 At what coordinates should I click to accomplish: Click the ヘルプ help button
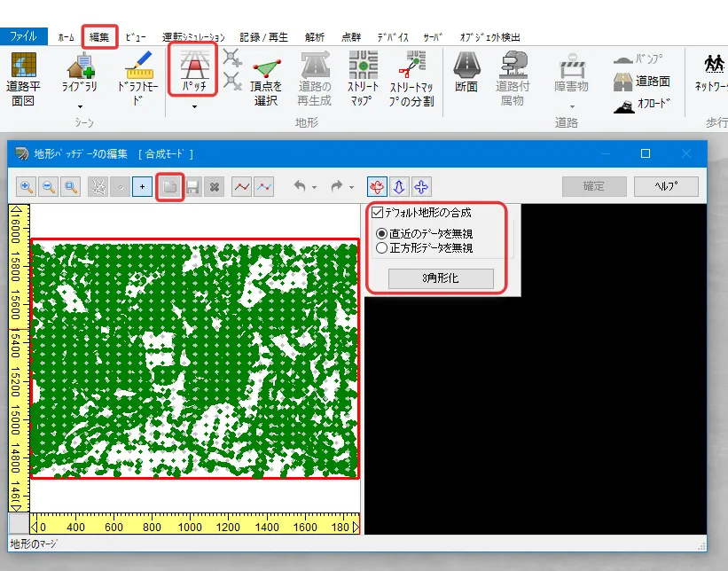[665, 186]
